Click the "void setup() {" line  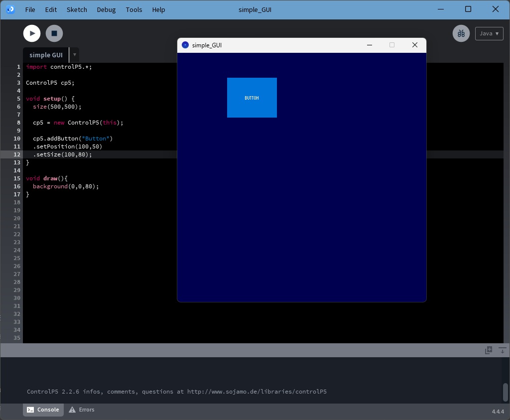click(x=50, y=99)
